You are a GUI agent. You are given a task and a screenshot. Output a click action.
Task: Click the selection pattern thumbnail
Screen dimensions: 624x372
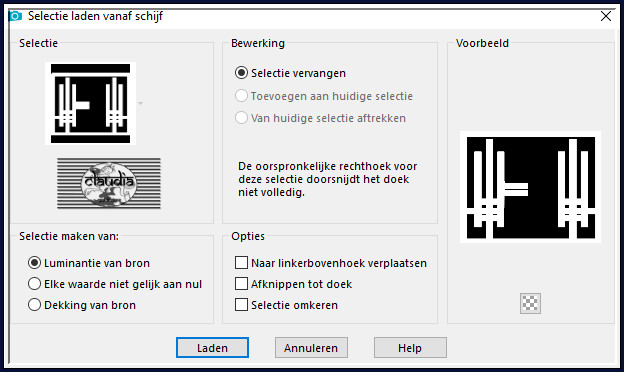[90, 103]
